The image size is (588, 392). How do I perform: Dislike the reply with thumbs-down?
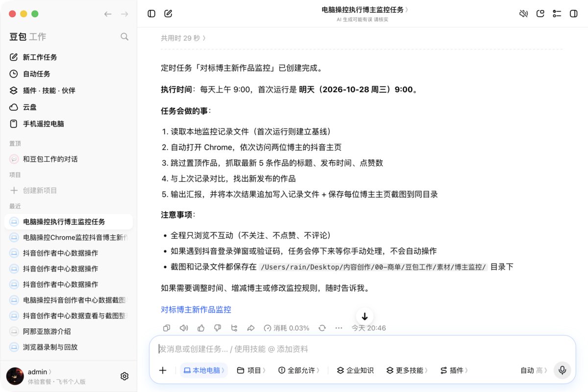point(218,328)
